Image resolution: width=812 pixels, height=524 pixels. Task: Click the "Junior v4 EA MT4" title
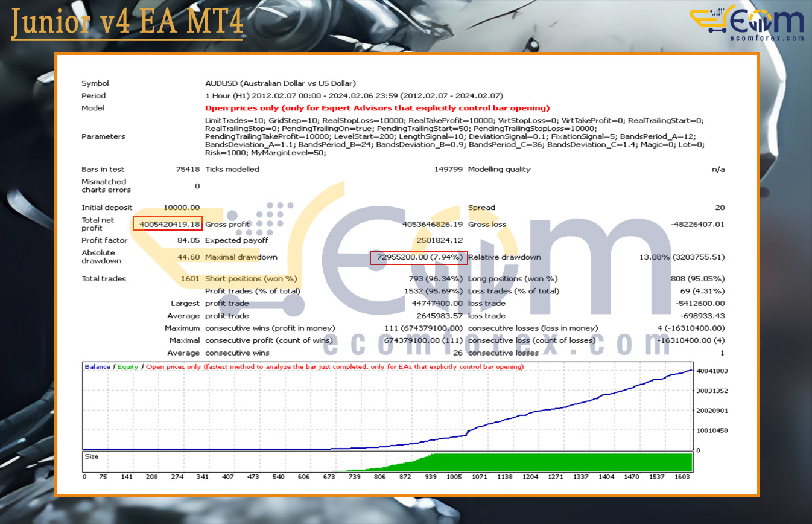tap(127, 22)
